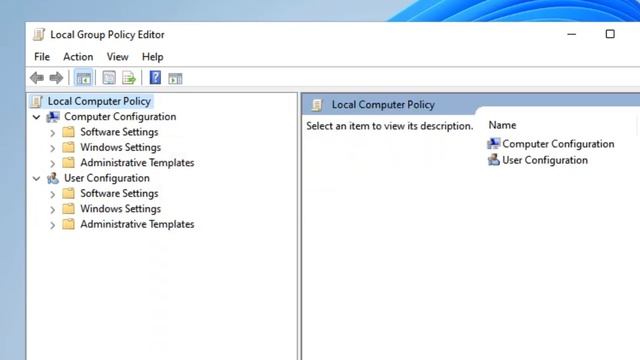Select Computer Configuration label in tree
The image size is (640, 360).
click(x=120, y=117)
